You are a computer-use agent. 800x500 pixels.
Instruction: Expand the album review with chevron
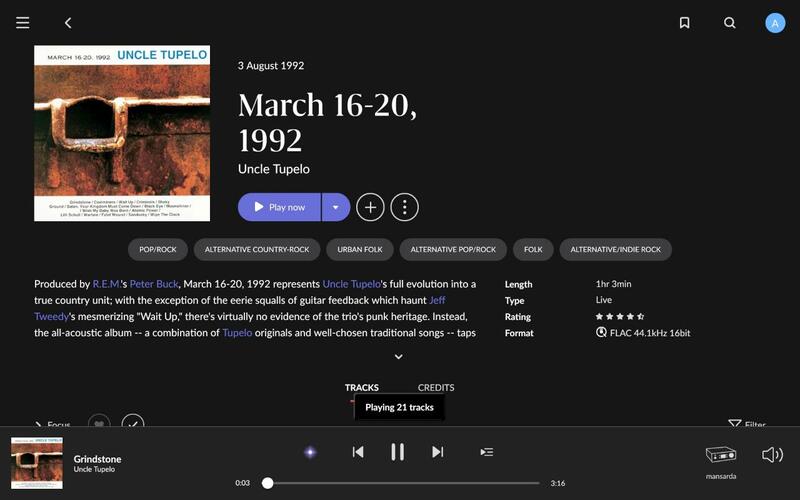click(398, 357)
